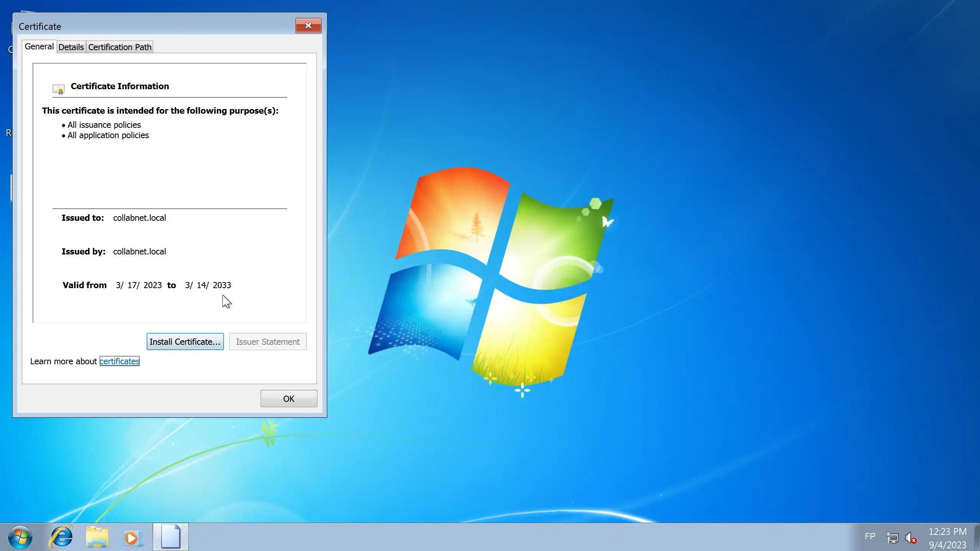
Task: Follow the certificates help link
Action: [x=119, y=361]
